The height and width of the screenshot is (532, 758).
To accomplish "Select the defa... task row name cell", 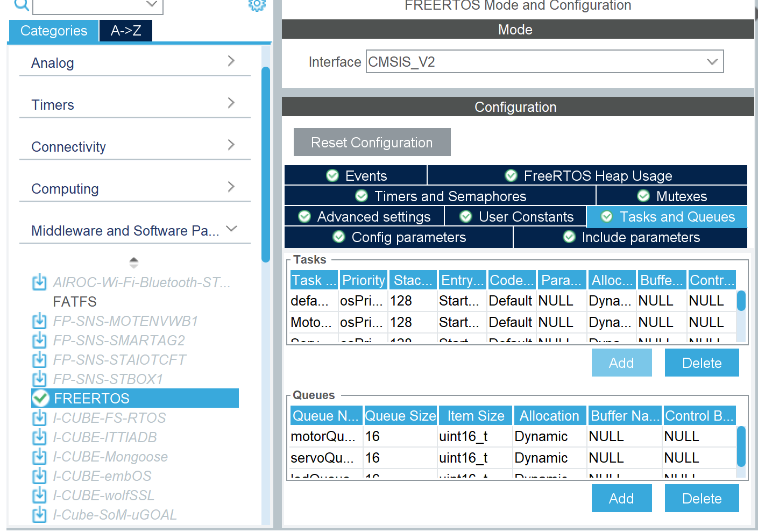I will pyautogui.click(x=314, y=301).
